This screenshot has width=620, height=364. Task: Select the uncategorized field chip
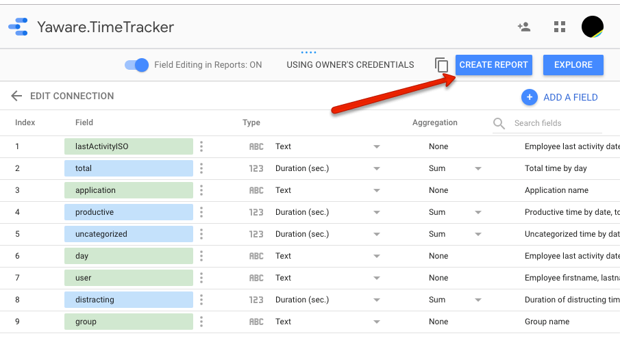click(x=129, y=234)
